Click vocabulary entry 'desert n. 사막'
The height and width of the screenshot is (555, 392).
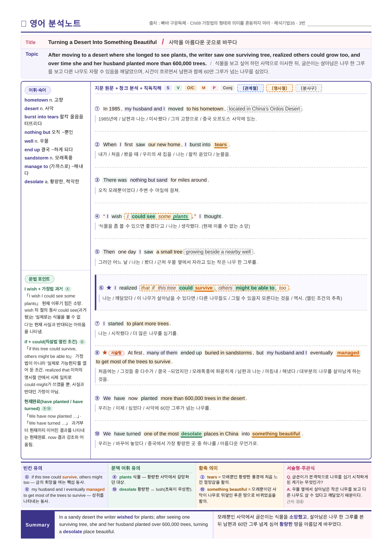(x=39, y=108)
